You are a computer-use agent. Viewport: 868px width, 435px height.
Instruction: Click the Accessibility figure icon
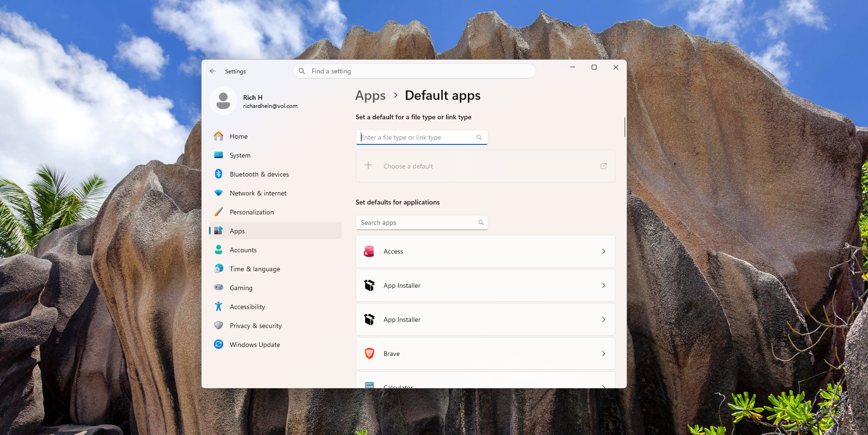pyautogui.click(x=219, y=307)
